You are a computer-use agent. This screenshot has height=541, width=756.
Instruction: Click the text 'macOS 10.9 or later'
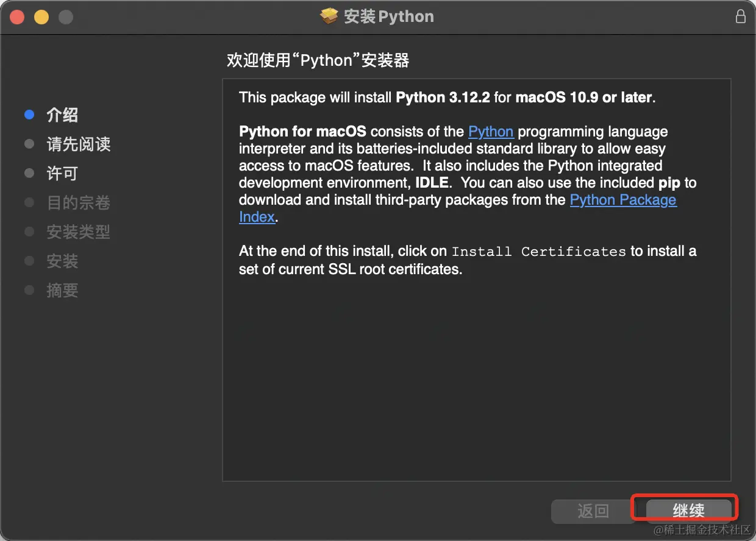pos(584,97)
